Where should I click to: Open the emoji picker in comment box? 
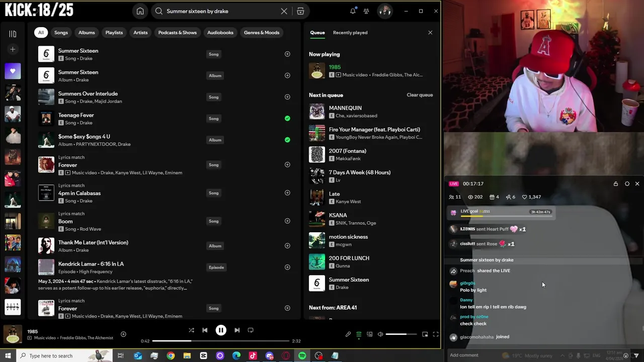coord(626,355)
